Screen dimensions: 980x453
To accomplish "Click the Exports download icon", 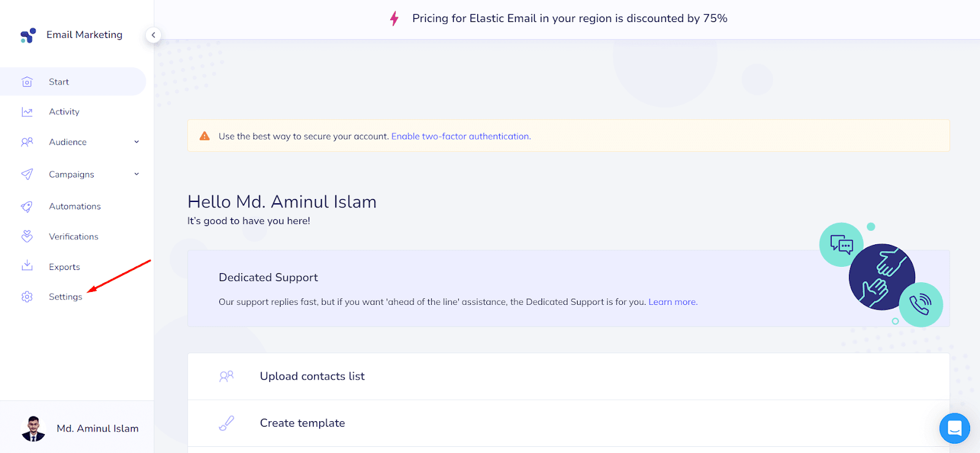I will pos(27,266).
